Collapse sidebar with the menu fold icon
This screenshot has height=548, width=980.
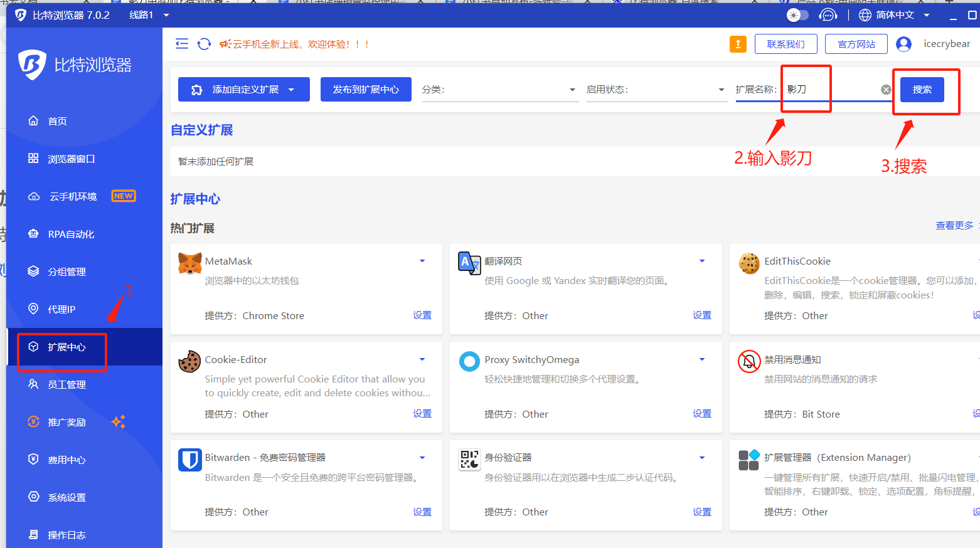pyautogui.click(x=182, y=44)
